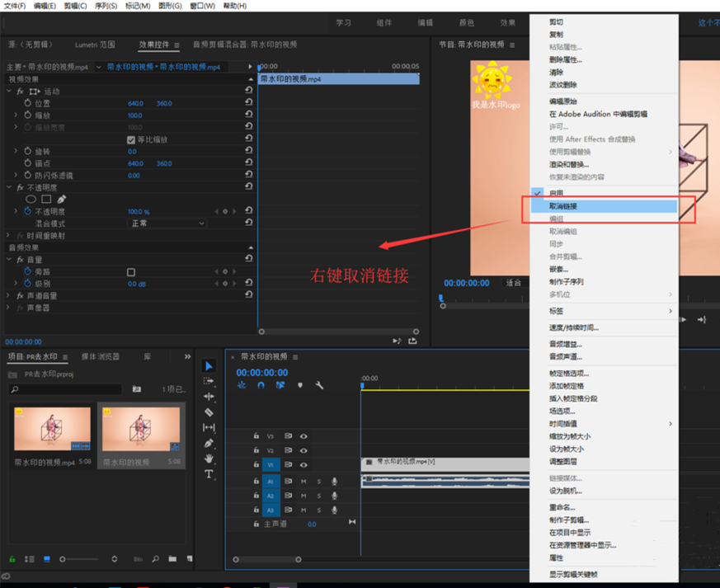This screenshot has width=720, height=588.
Task: Collapse the 运动 motion effect group
Action: (x=10, y=92)
